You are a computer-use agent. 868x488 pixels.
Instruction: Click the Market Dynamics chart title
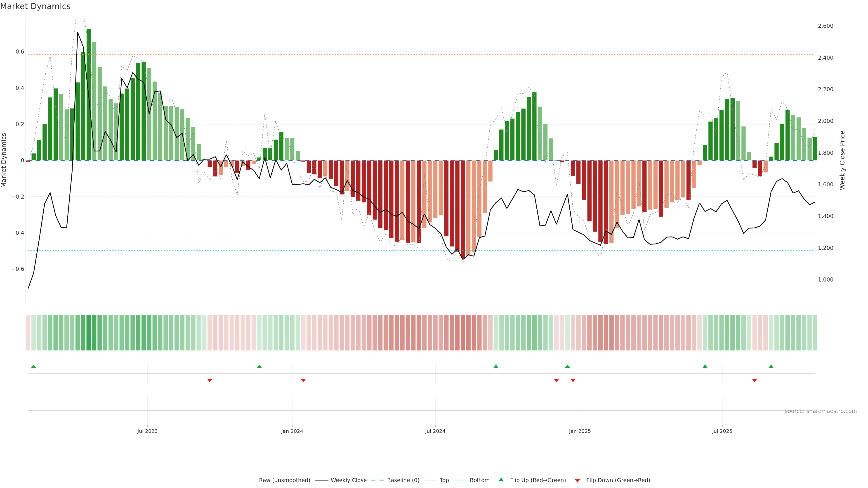tap(35, 6)
